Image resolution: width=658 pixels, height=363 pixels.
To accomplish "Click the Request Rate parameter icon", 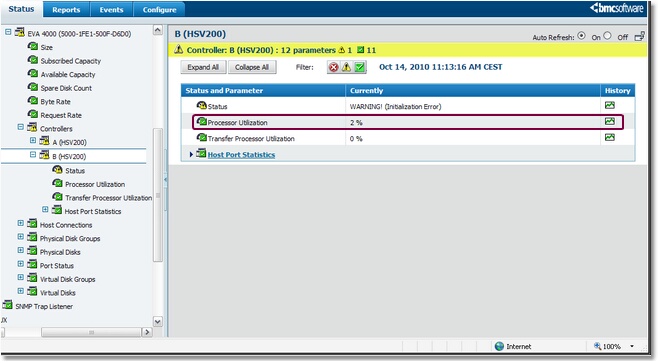I will coord(33,114).
